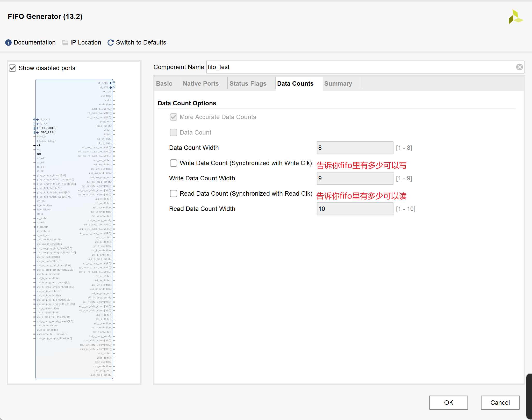Enable Read Data Count checkbox
The width and height of the screenshot is (532, 420).
pyautogui.click(x=173, y=194)
